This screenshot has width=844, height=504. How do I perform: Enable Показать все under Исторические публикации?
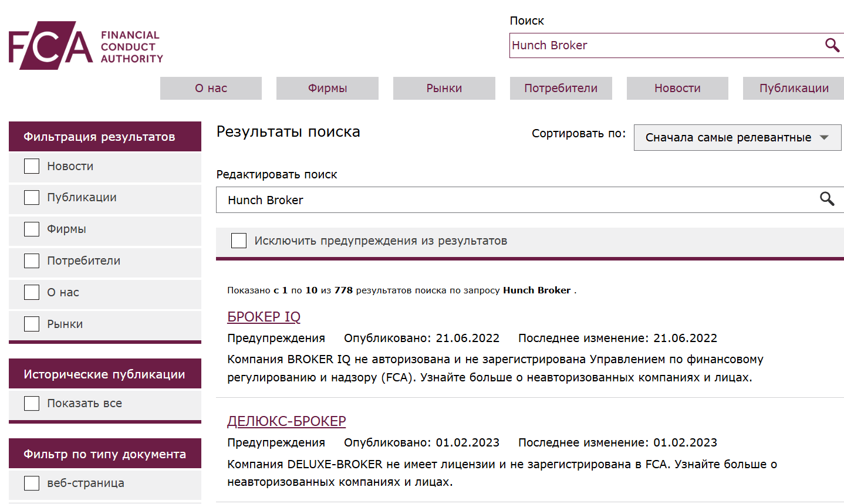pyautogui.click(x=31, y=403)
